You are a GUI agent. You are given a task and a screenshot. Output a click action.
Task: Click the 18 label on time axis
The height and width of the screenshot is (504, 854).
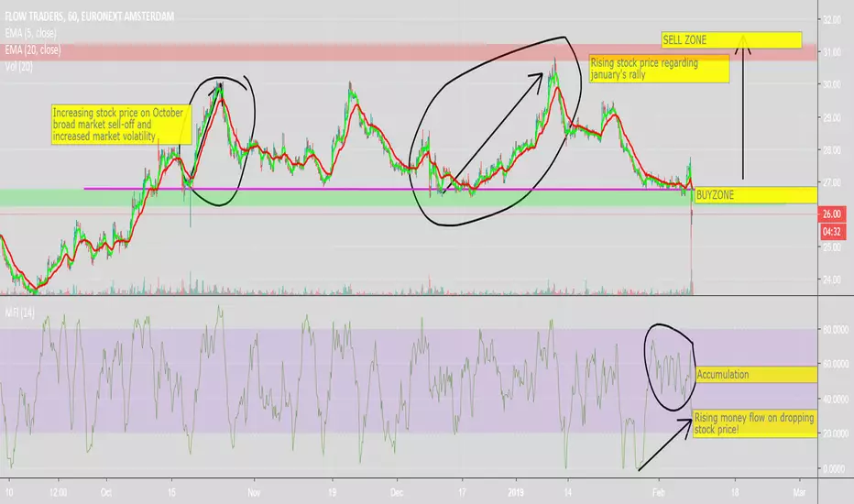pos(735,493)
